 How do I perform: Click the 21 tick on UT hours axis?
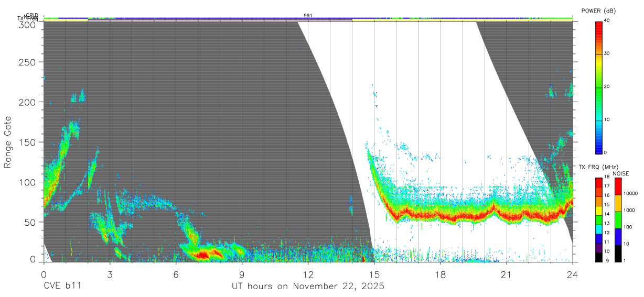[x=506, y=274]
